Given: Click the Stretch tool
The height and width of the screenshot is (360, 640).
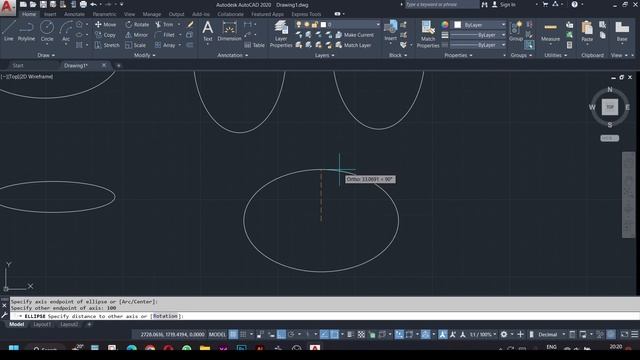Looking at the screenshot, I should 107,45.
